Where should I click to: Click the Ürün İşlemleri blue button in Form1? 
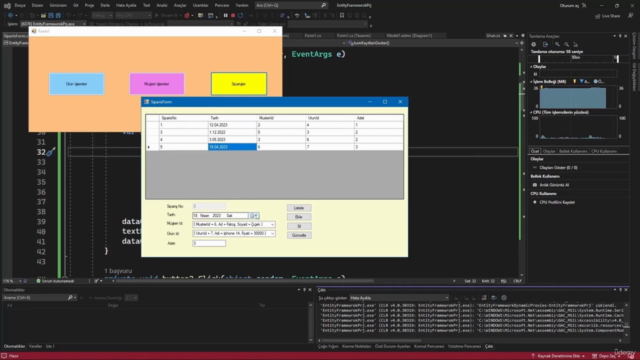(77, 84)
